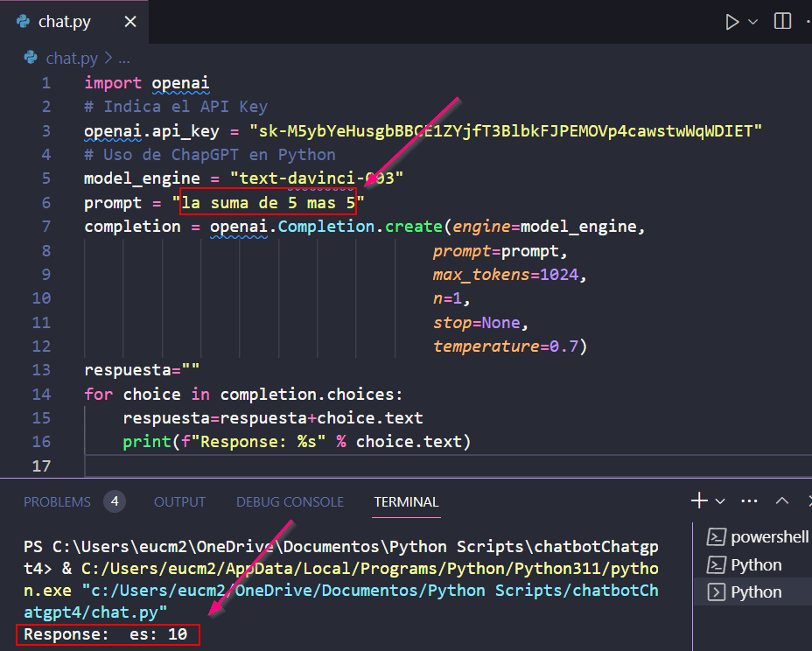Click line number 13 in the gutter

coord(41,370)
